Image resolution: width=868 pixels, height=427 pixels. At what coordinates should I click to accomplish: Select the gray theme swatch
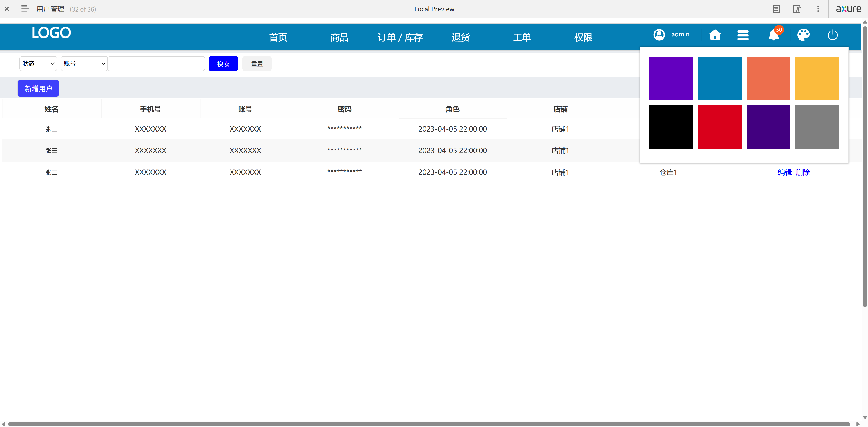click(x=817, y=127)
